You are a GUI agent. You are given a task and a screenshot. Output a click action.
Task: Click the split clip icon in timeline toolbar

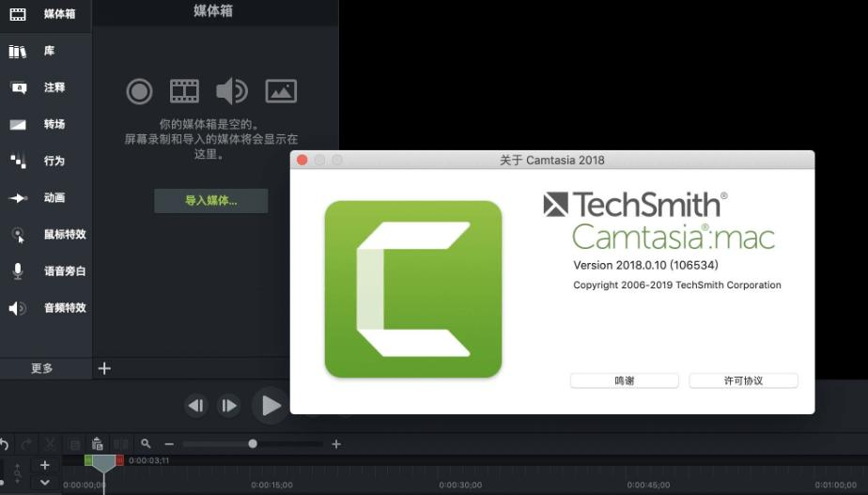[121, 444]
